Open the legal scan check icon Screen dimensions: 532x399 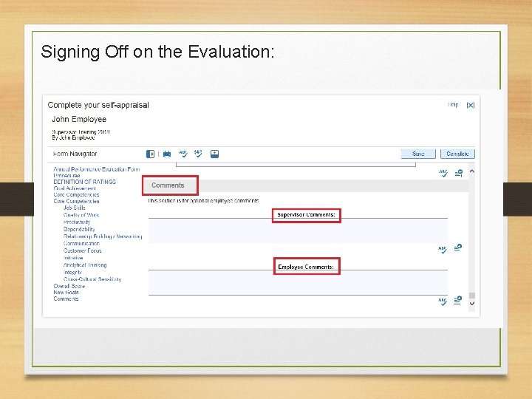point(198,154)
